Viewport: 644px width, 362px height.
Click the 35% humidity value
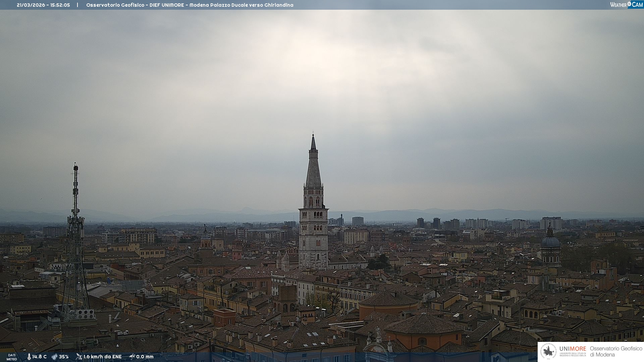coord(64,357)
